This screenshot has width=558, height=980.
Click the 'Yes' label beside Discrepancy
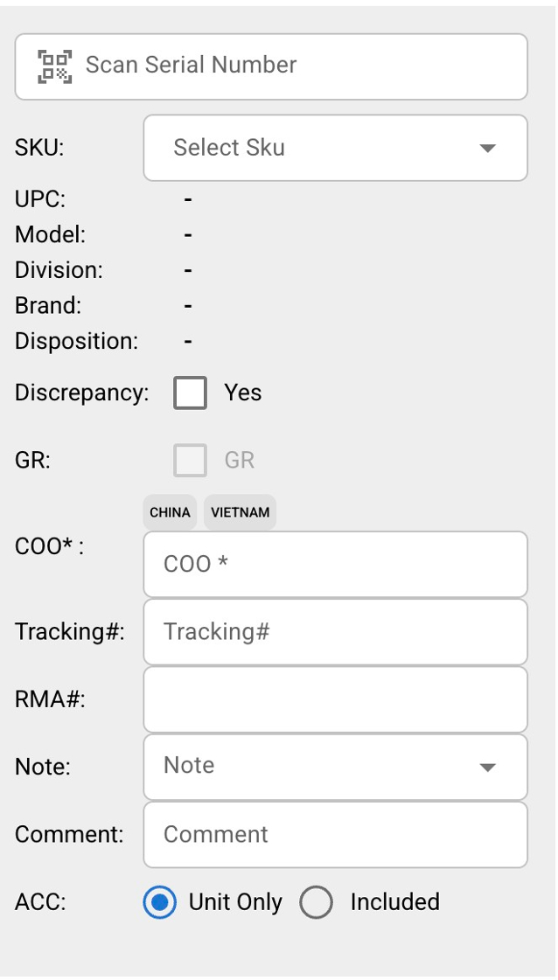(x=243, y=393)
